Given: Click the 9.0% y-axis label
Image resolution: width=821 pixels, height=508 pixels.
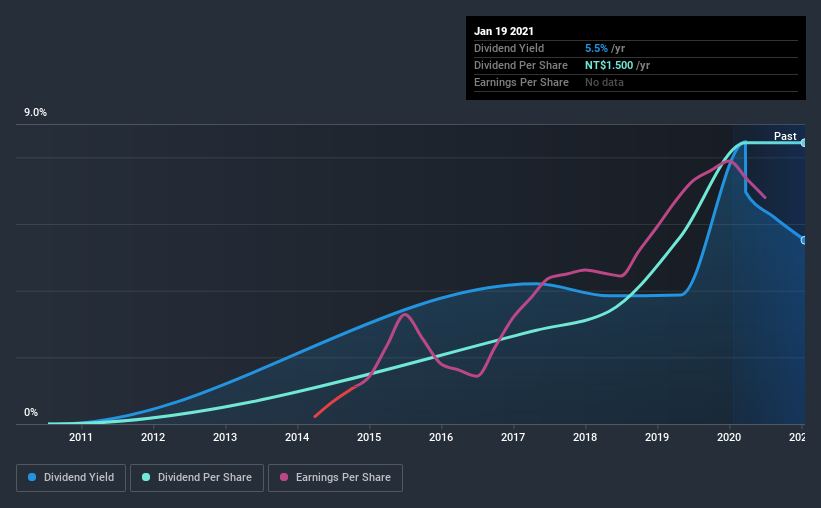Looking at the screenshot, I should coord(35,113).
